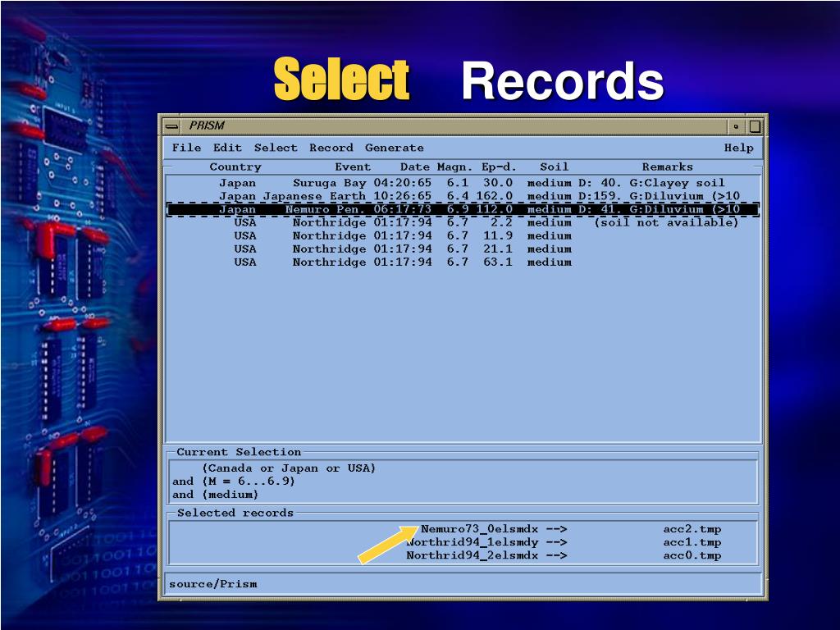Select the Northrid94_2elsmdx selected record
The image size is (840, 630).
[x=472, y=555]
